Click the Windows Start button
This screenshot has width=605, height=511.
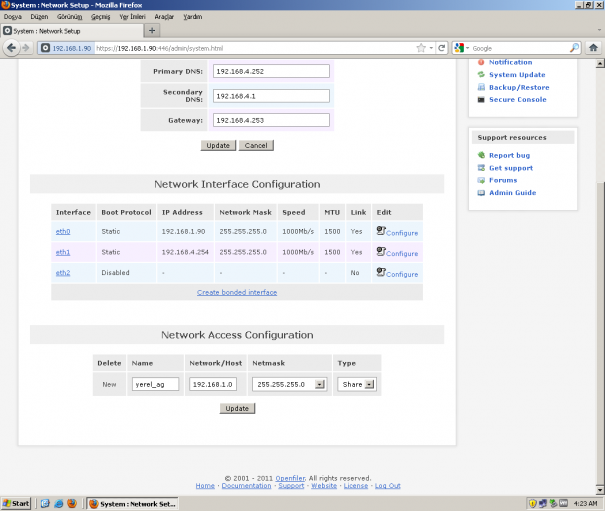click(16, 504)
